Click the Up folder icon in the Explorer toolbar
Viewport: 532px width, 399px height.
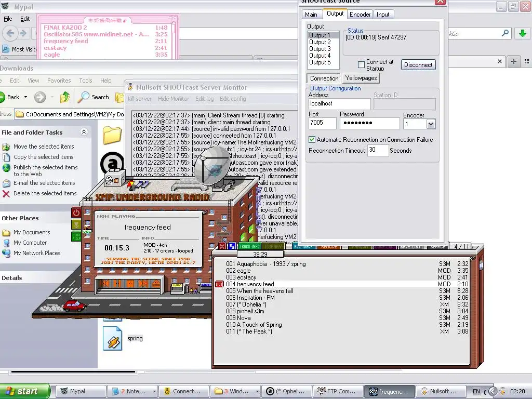tap(65, 97)
